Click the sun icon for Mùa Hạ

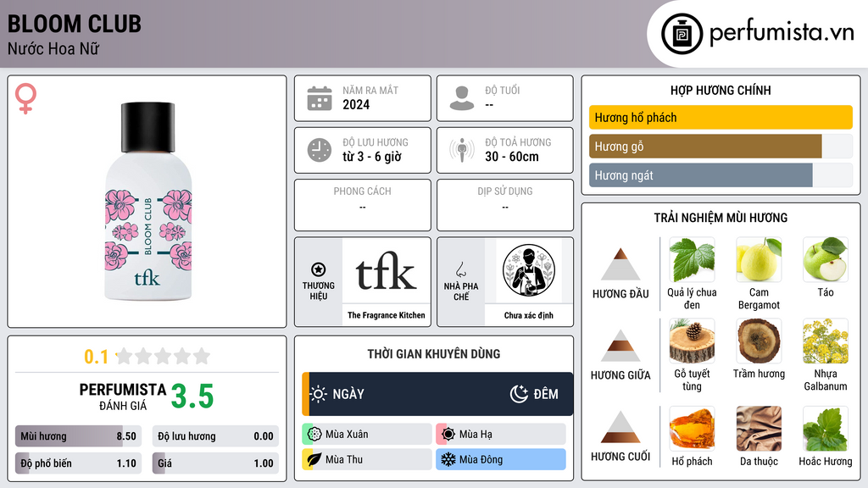(x=448, y=435)
